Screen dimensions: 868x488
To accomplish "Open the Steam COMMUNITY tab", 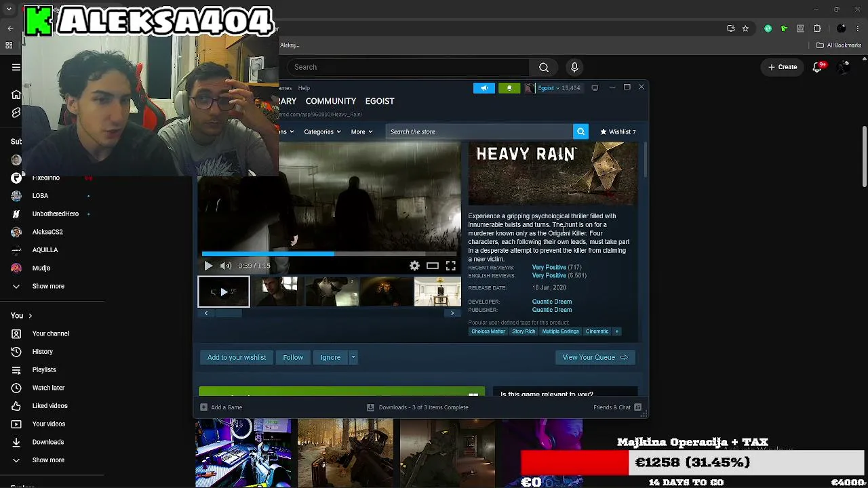I will pos(331,101).
